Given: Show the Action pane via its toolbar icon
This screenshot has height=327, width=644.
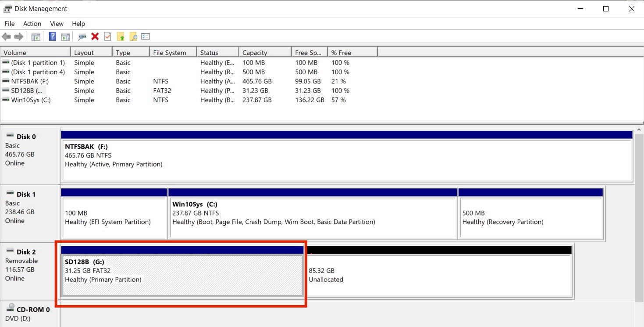Looking at the screenshot, I should point(65,36).
